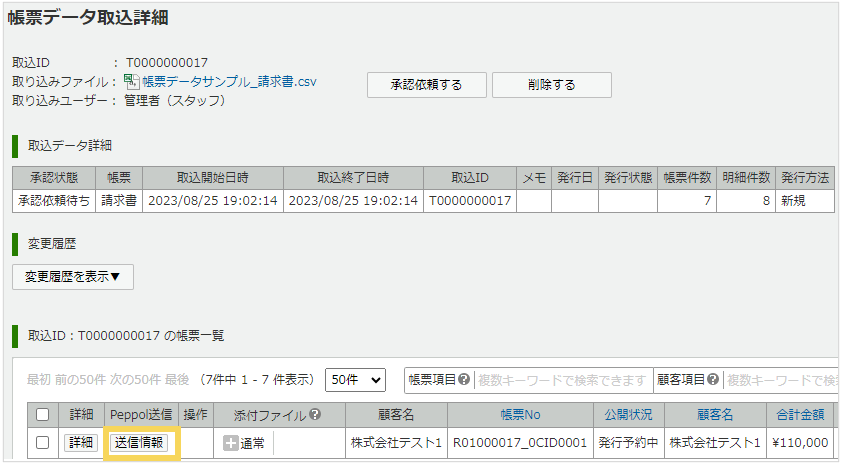The height and width of the screenshot is (466, 843).
Task: Focus the 帳票項目 keyword search field
Action: click(563, 380)
